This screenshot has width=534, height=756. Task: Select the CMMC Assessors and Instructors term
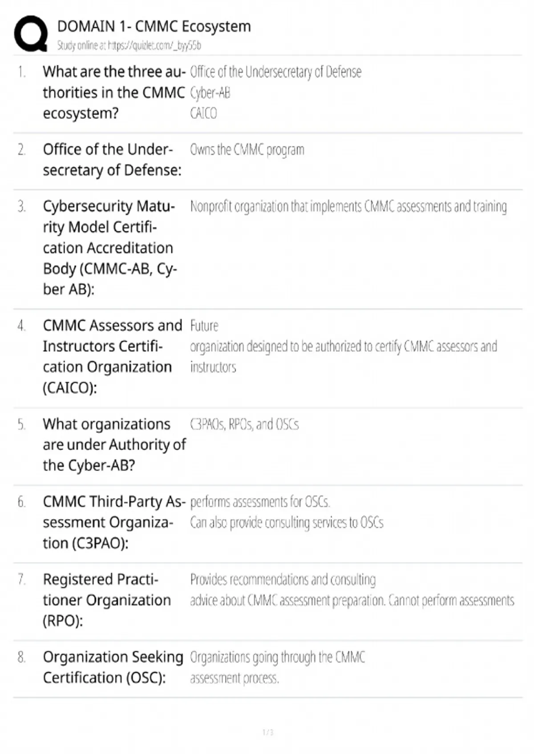tap(112, 356)
